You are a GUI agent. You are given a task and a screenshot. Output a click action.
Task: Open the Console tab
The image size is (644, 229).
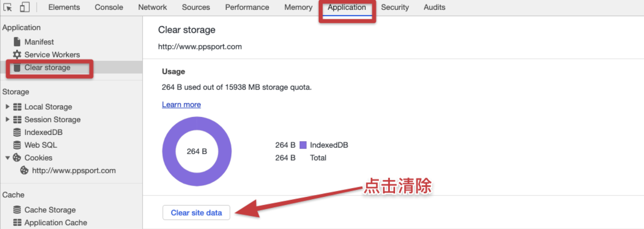click(x=109, y=7)
